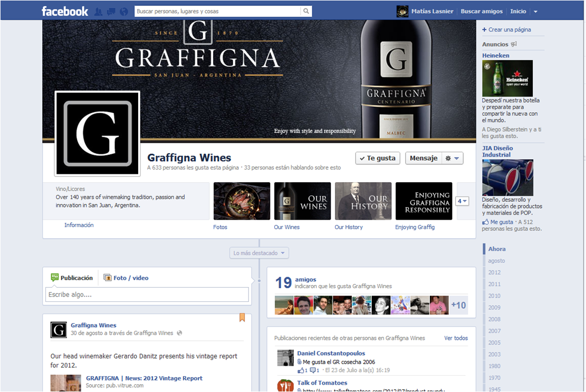Click like thumb icon on Daniel's post
This screenshot has height=392, width=586.
tap(300, 370)
